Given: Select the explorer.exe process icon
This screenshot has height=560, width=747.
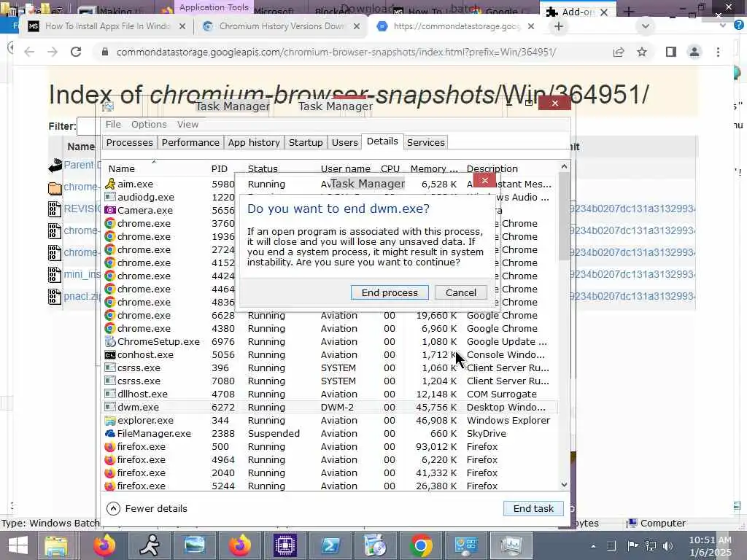Looking at the screenshot, I should click(x=110, y=421).
